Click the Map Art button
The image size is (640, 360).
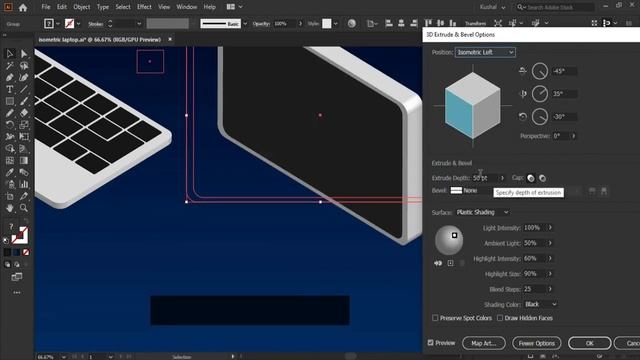pos(484,343)
